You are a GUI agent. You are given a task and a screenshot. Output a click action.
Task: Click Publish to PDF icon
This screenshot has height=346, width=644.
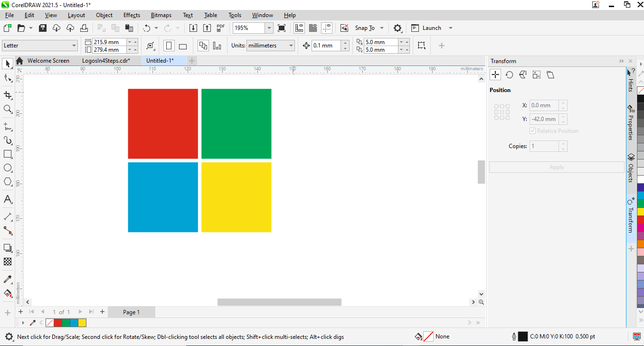[x=221, y=28]
